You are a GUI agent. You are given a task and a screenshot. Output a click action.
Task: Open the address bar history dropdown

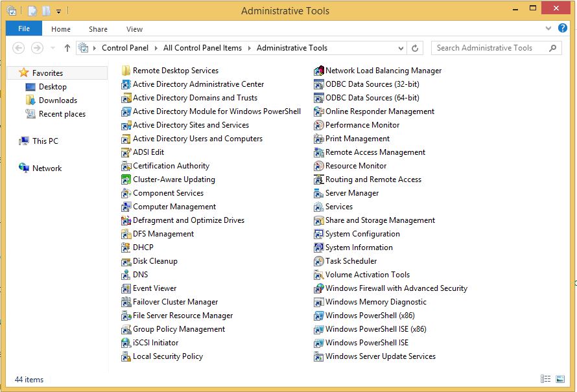(401, 48)
